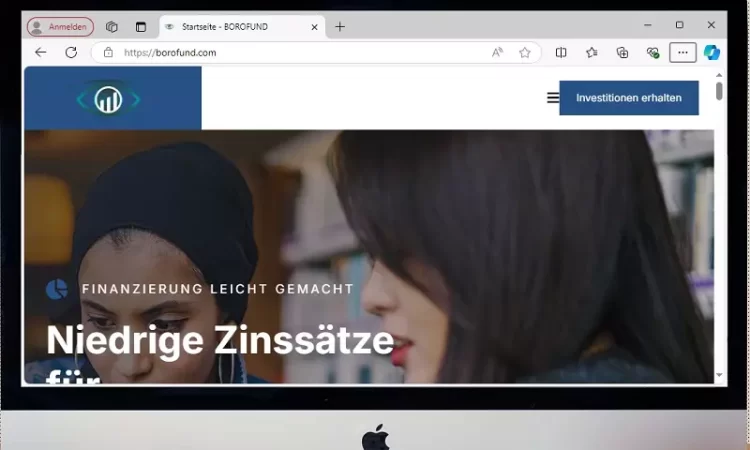Add page to favorites with star icon
This screenshot has height=450, width=750.
(525, 52)
